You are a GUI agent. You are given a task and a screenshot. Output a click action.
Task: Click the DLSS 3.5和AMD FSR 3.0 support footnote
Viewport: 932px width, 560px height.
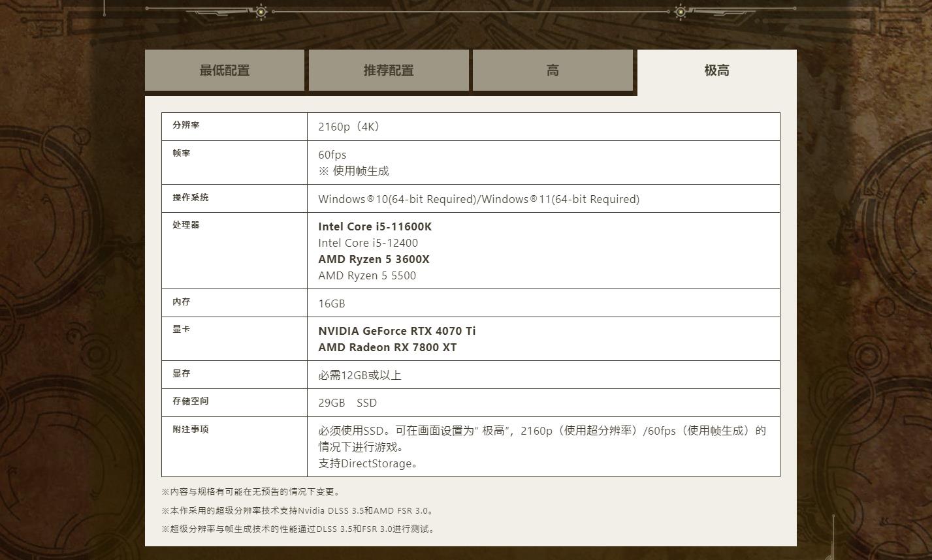point(298,510)
